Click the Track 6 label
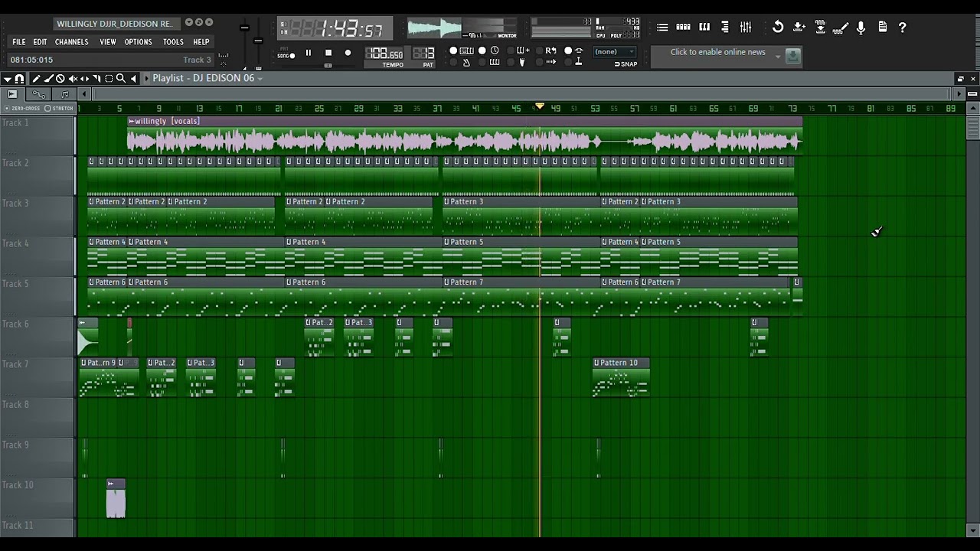This screenshot has width=980, height=551. coord(15,324)
